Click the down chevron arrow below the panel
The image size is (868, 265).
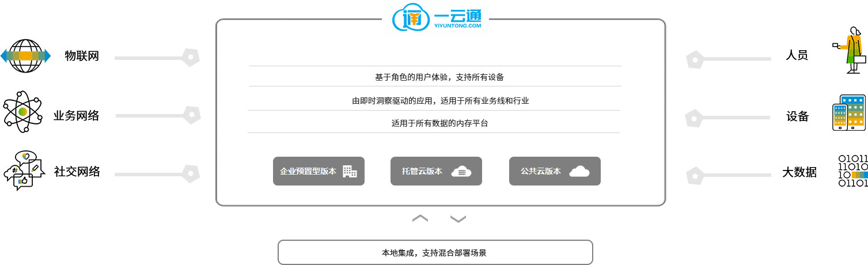[x=458, y=219]
